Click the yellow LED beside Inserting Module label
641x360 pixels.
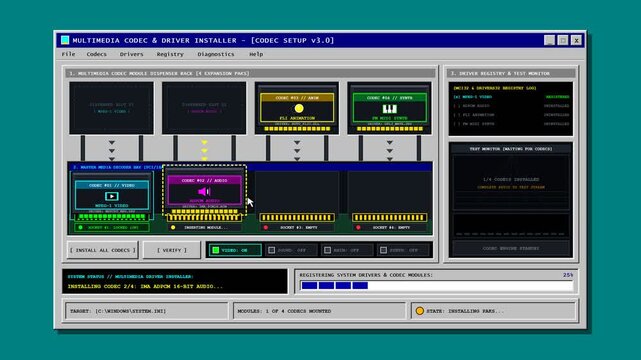(x=173, y=227)
